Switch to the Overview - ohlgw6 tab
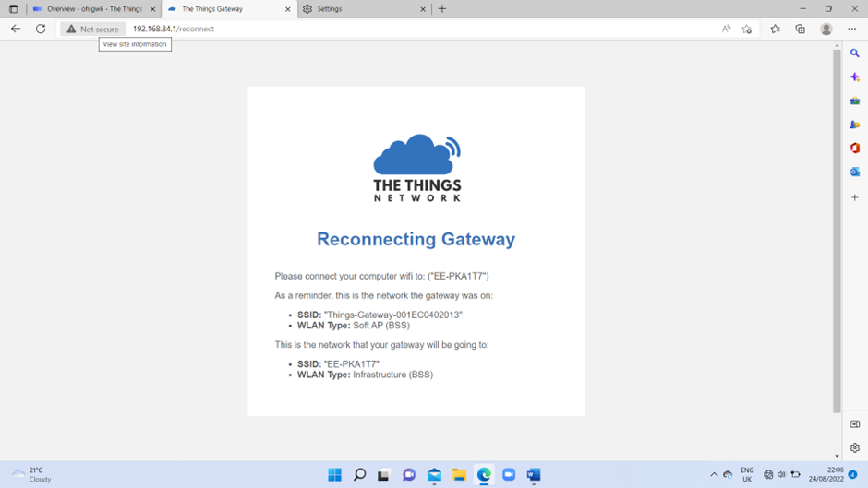The image size is (868, 488). [x=90, y=9]
